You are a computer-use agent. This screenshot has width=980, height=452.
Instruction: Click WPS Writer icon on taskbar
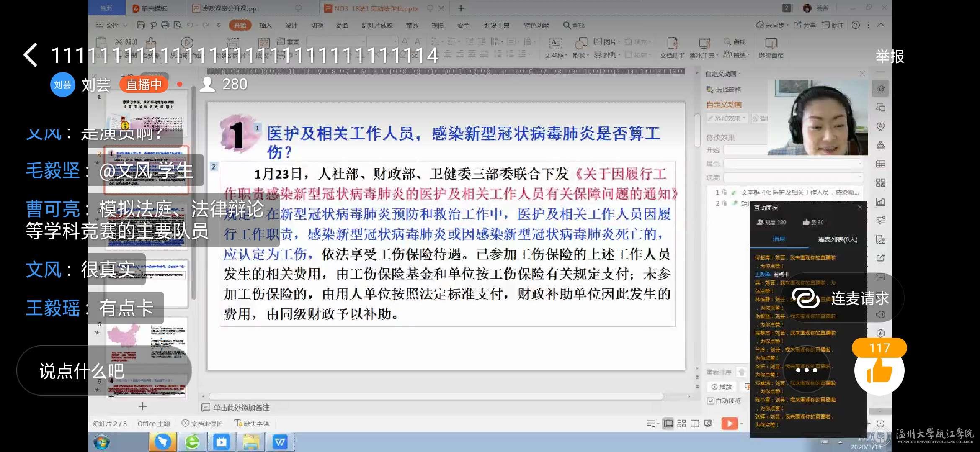[280, 442]
